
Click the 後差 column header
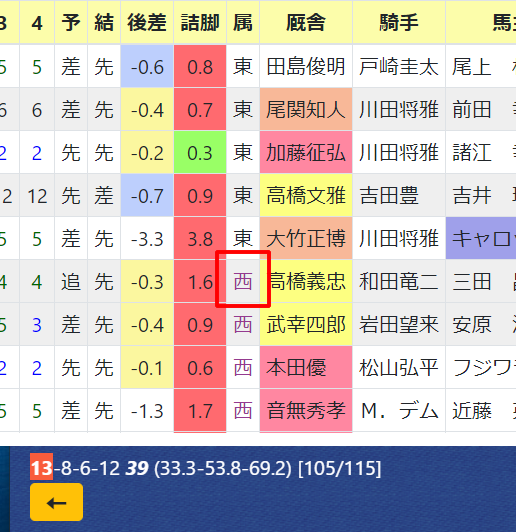point(147,22)
